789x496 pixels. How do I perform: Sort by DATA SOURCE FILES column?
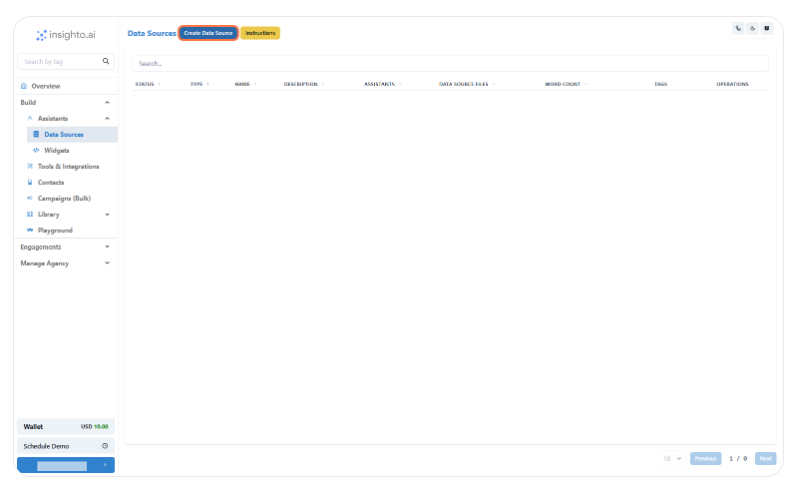[467, 84]
